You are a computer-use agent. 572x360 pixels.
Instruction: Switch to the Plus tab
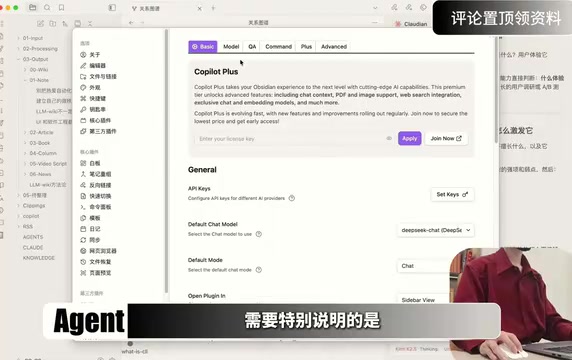pos(306,47)
